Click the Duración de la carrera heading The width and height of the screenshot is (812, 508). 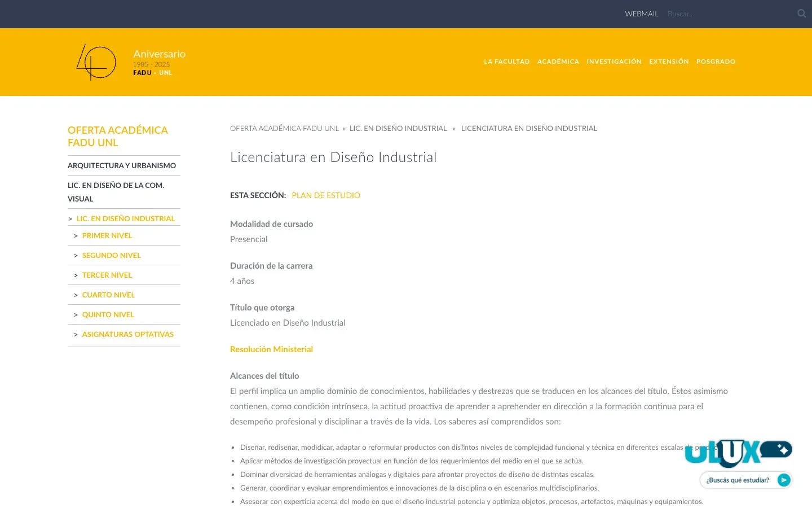coord(271,266)
